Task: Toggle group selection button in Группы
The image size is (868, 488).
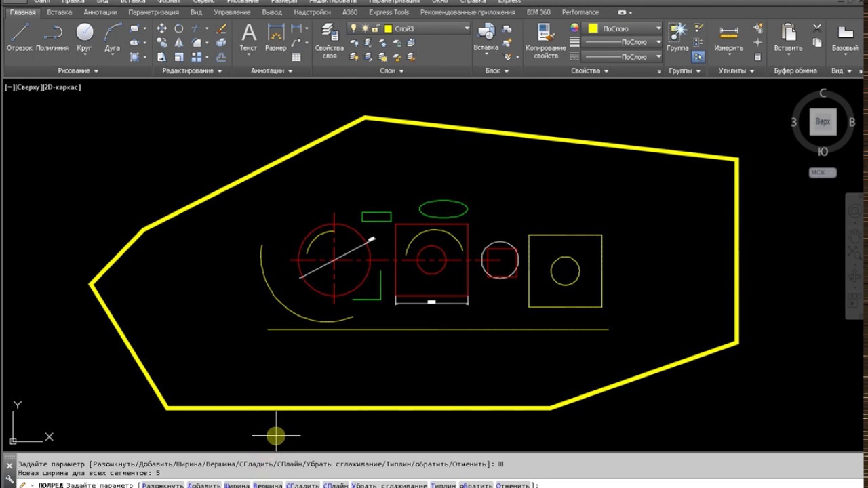Action: click(698, 57)
